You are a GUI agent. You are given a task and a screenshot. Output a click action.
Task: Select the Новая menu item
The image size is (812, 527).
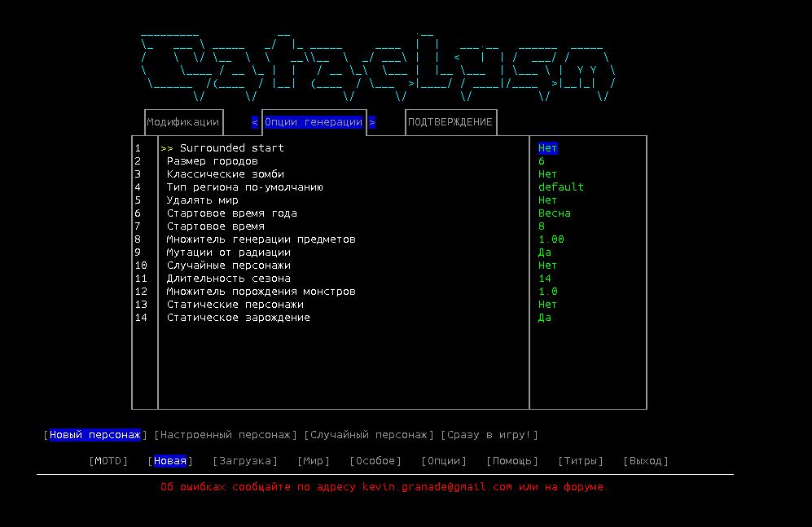point(170,461)
